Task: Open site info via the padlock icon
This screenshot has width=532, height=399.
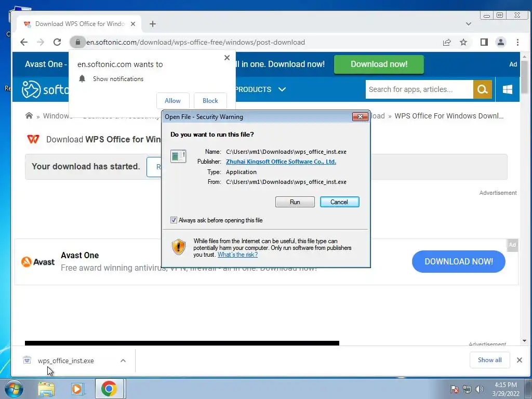Action: pos(78,42)
